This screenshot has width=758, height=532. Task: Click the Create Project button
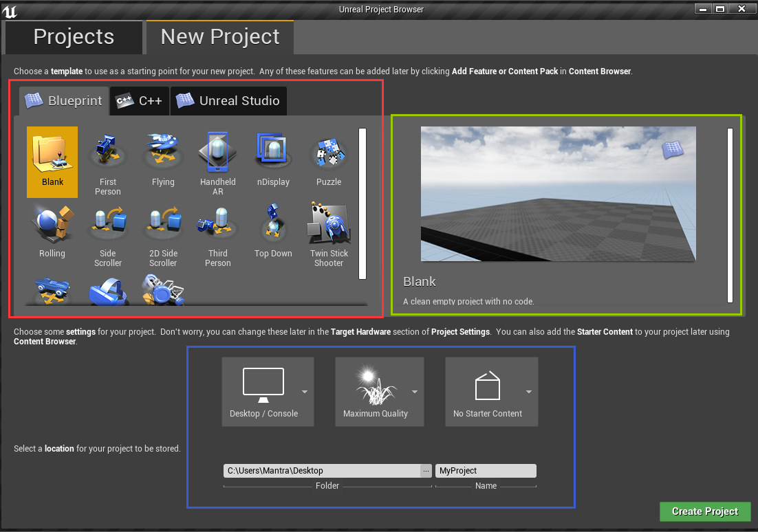[705, 511]
